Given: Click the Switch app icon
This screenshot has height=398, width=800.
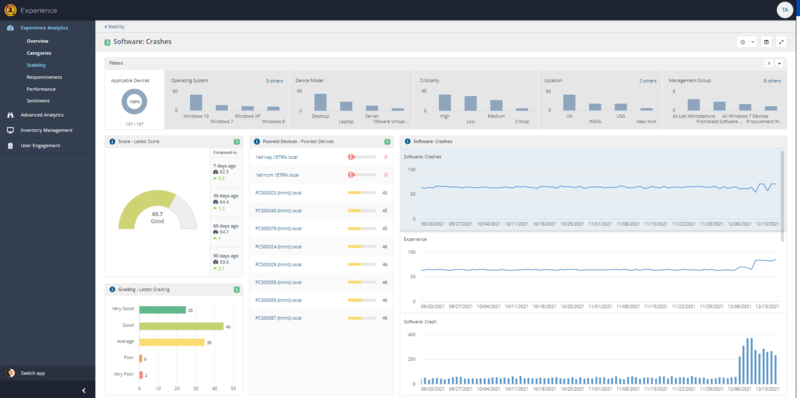Looking at the screenshot, I should 10,373.
